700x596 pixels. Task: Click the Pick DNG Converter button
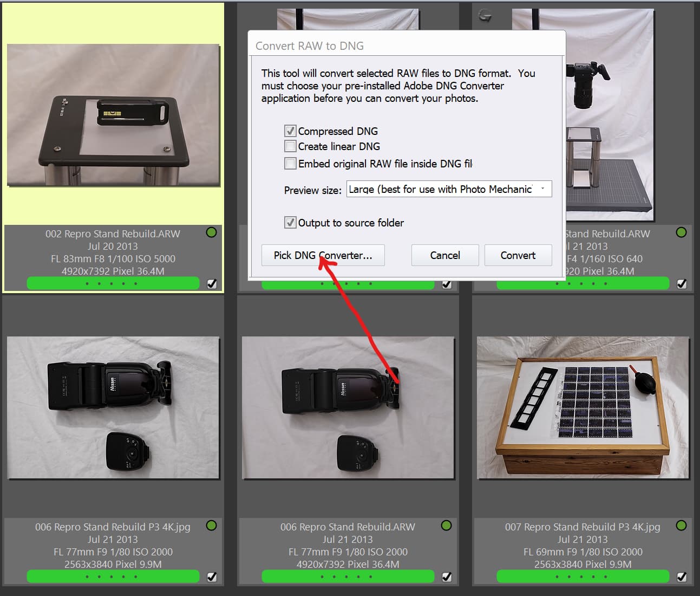pyautogui.click(x=323, y=255)
